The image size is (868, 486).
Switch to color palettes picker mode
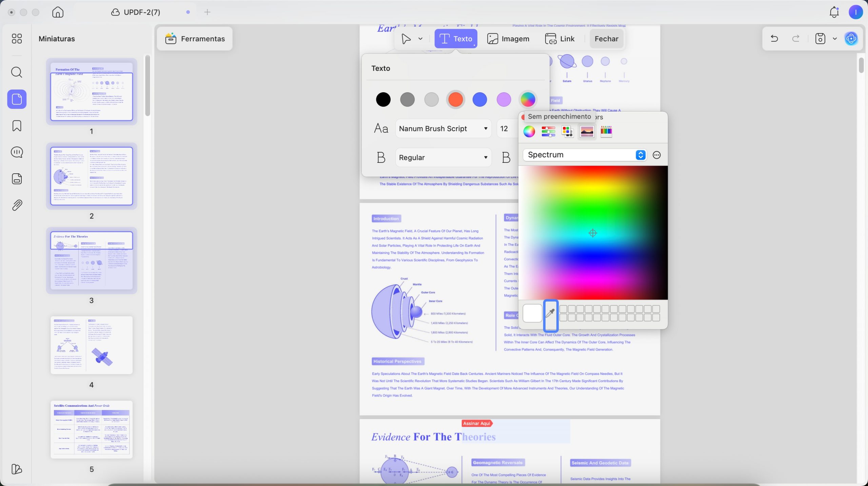(x=568, y=131)
